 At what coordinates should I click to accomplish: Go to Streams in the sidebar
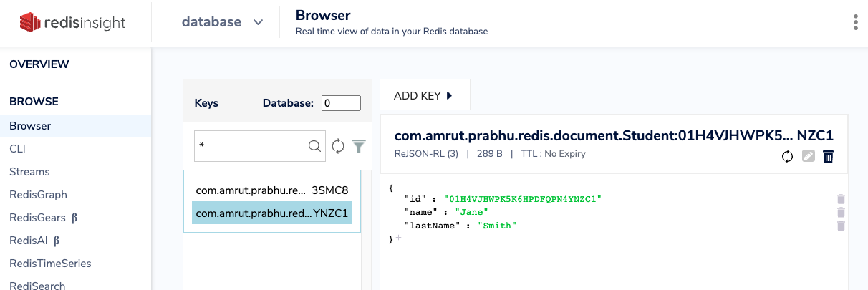(29, 172)
